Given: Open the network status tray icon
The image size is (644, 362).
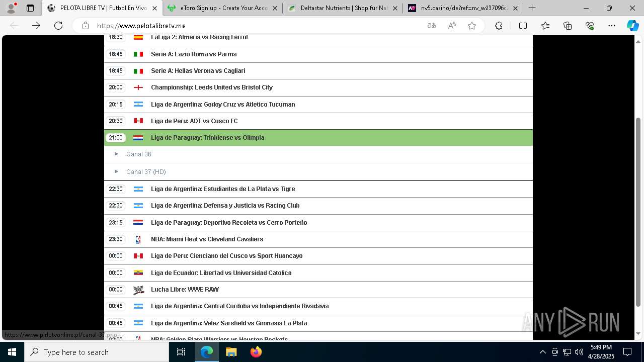Looking at the screenshot, I should click(x=567, y=352).
